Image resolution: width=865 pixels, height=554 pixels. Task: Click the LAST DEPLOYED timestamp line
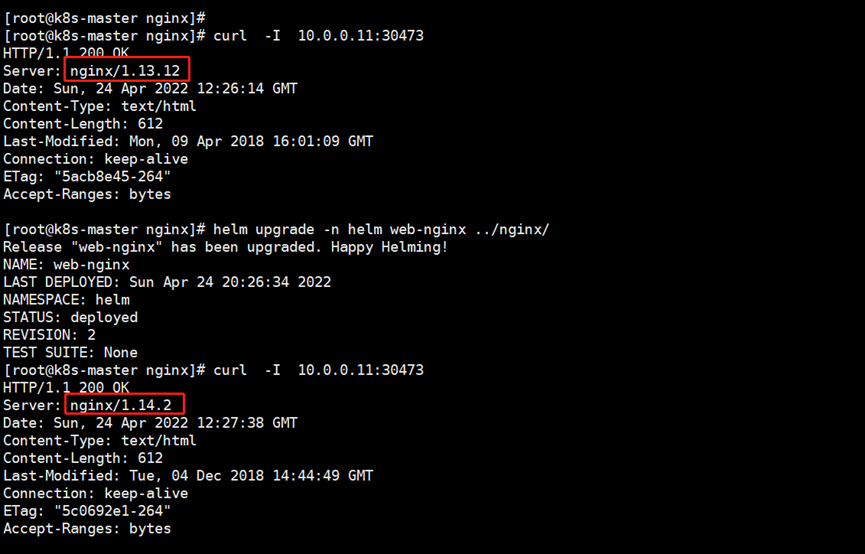click(167, 283)
